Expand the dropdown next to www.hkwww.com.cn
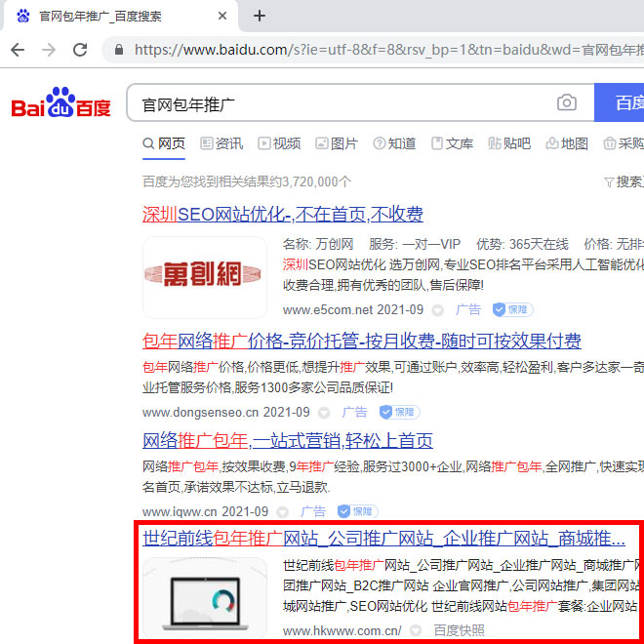The height and width of the screenshot is (644, 644). 416,631
